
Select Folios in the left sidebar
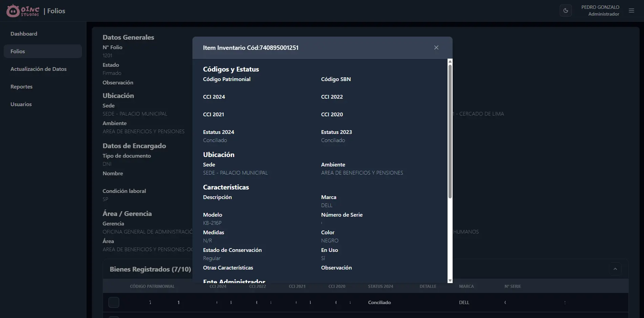tap(18, 52)
